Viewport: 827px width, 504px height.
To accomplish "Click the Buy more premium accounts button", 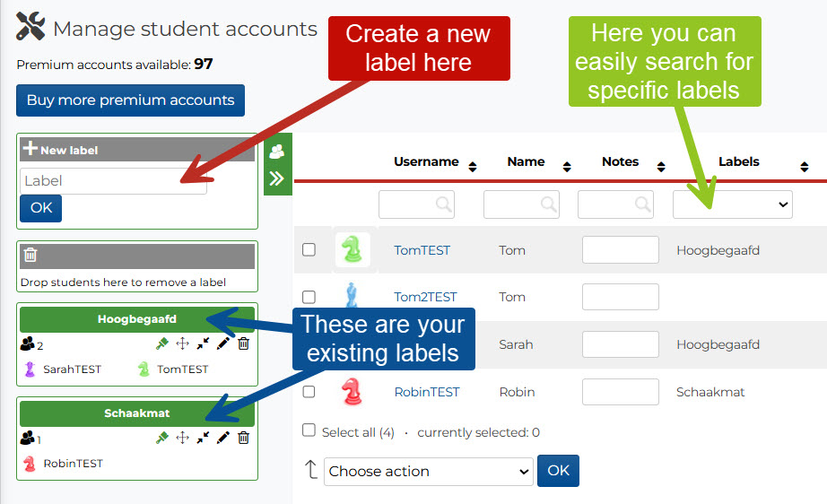I will coord(130,100).
